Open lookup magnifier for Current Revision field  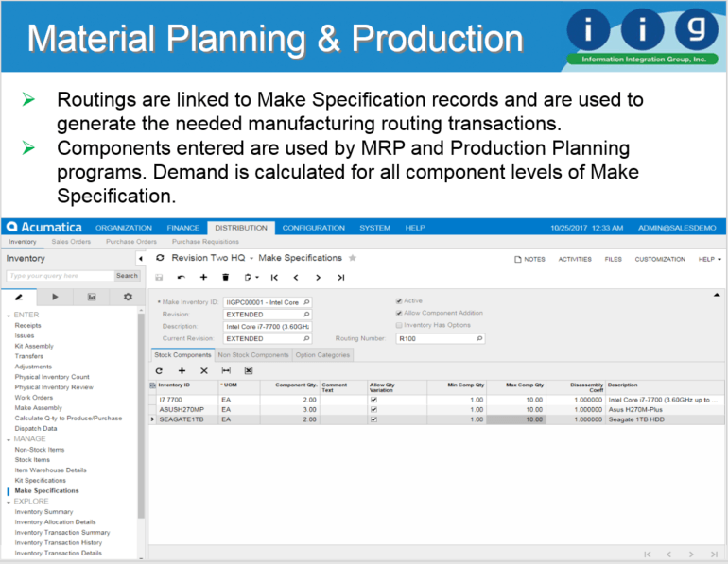click(306, 338)
